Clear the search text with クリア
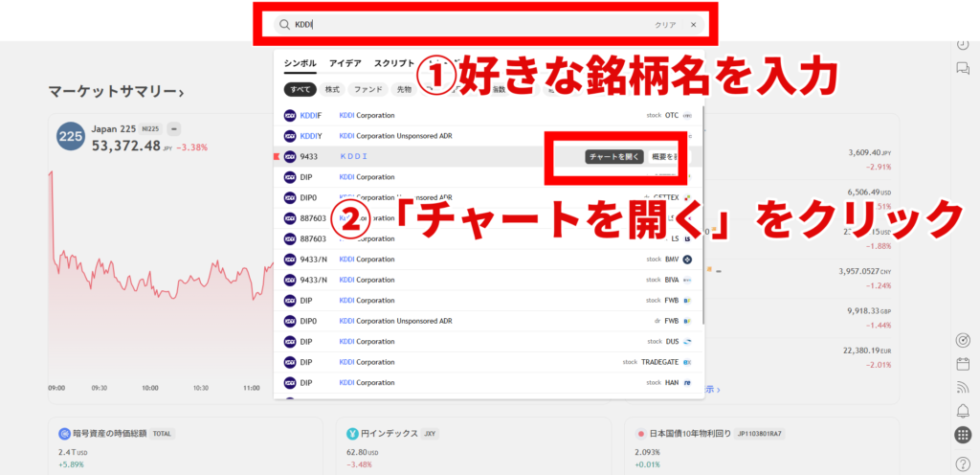This screenshot has width=980, height=475. tap(665, 25)
